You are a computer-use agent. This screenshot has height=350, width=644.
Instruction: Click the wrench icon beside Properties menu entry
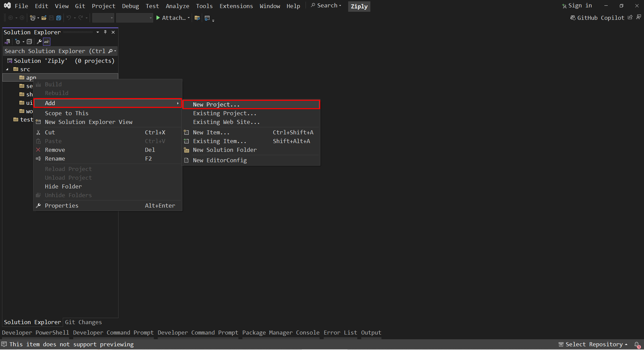point(38,206)
